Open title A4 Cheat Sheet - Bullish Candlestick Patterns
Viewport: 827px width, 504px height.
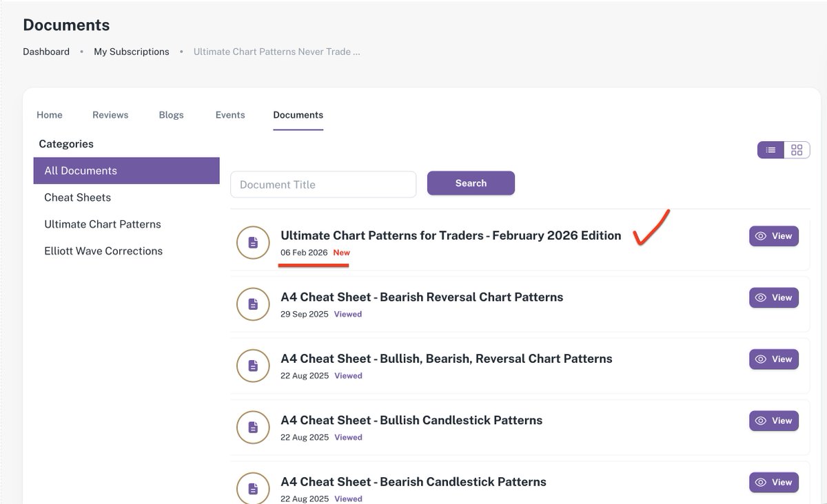[411, 420]
